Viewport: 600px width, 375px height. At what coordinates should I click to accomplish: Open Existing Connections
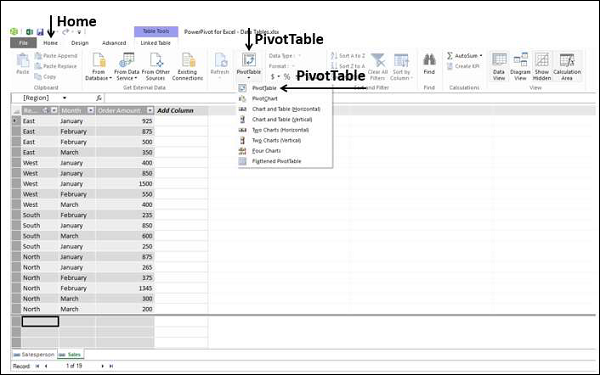188,67
